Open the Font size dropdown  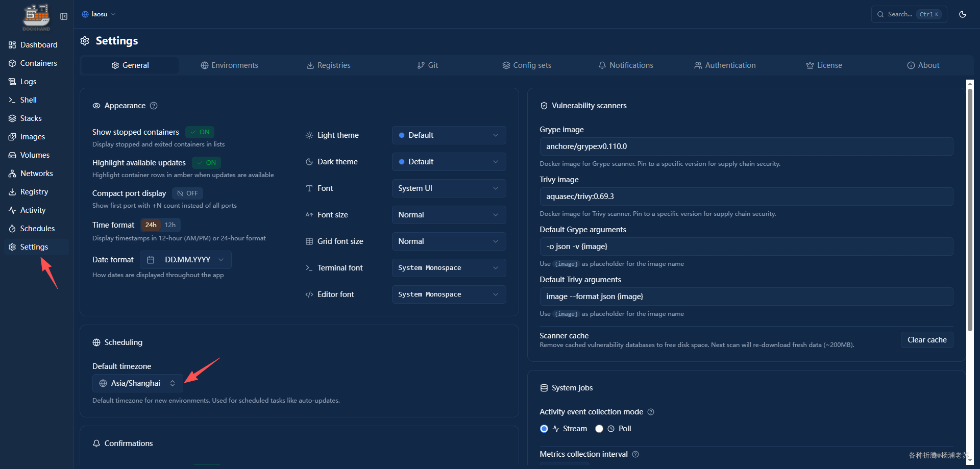[x=449, y=215]
